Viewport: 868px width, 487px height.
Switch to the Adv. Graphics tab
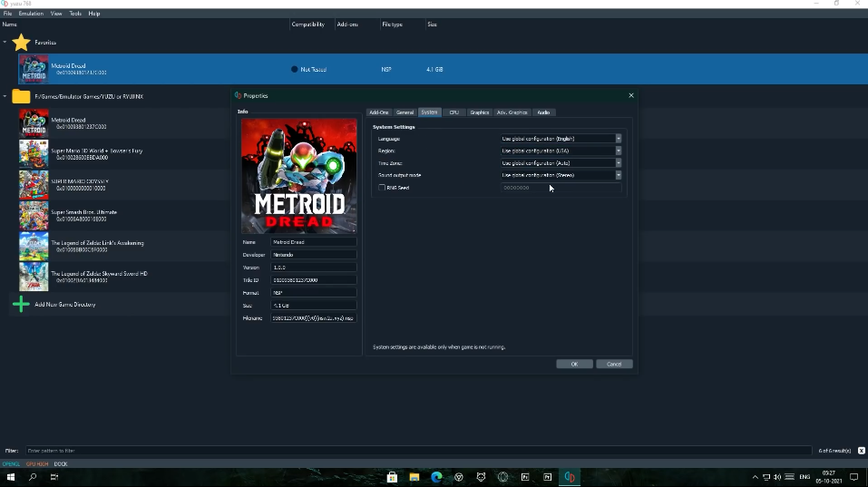coord(512,112)
